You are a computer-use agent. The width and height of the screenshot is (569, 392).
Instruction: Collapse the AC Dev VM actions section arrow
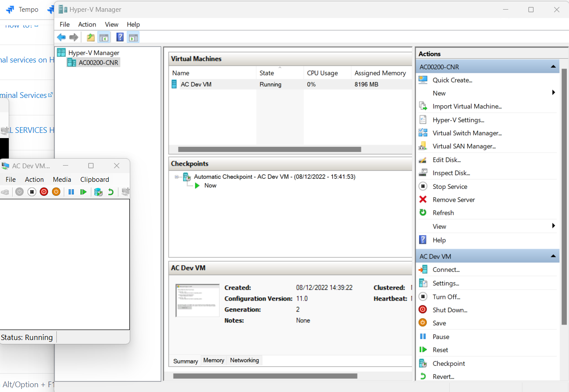click(553, 256)
